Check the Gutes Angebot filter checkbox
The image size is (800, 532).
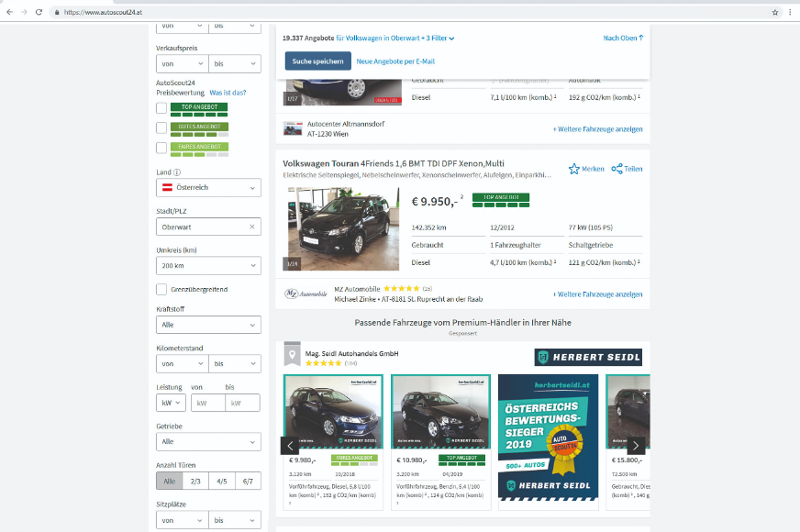161,127
